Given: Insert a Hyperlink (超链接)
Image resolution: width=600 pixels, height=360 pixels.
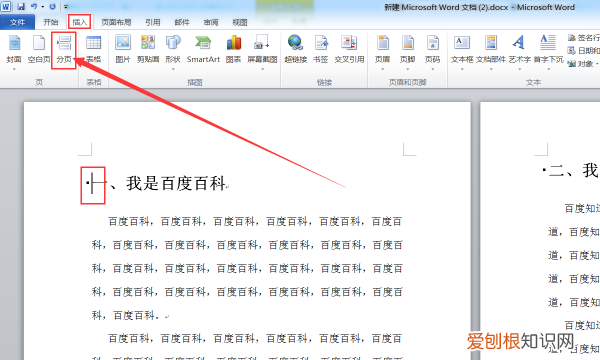Looking at the screenshot, I should [x=295, y=49].
